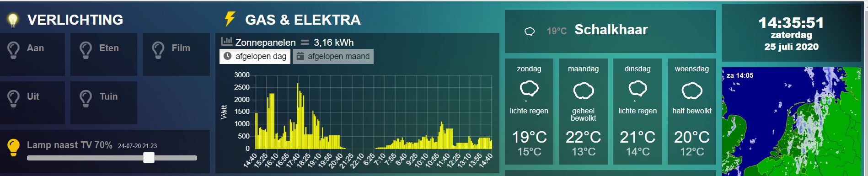Click the woensdag 20°C high temperature

tap(692, 137)
